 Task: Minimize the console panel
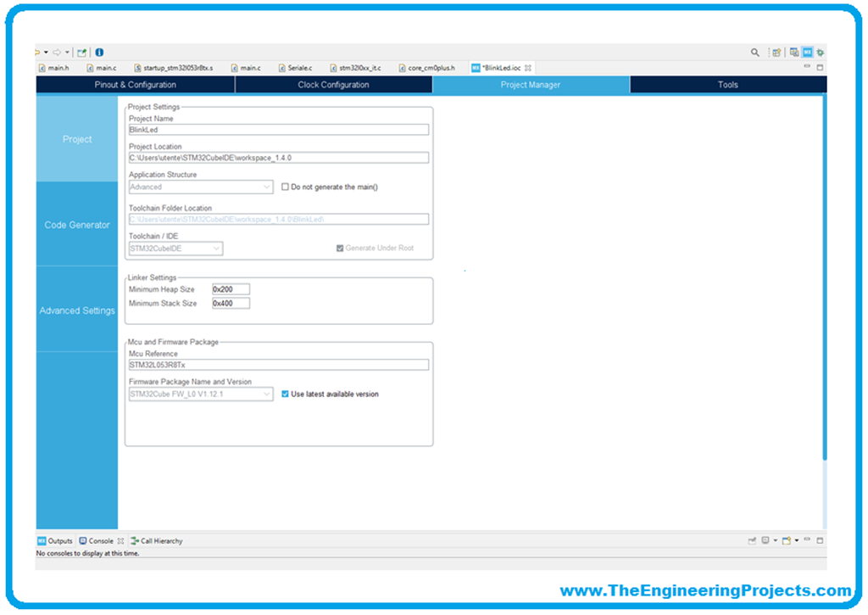(x=807, y=540)
